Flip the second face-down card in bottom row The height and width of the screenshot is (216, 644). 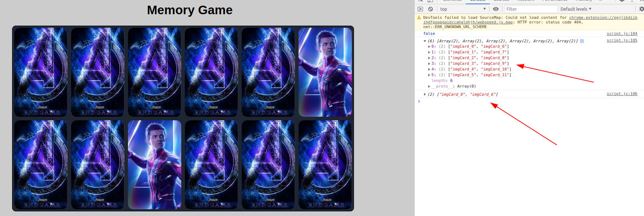(x=98, y=165)
